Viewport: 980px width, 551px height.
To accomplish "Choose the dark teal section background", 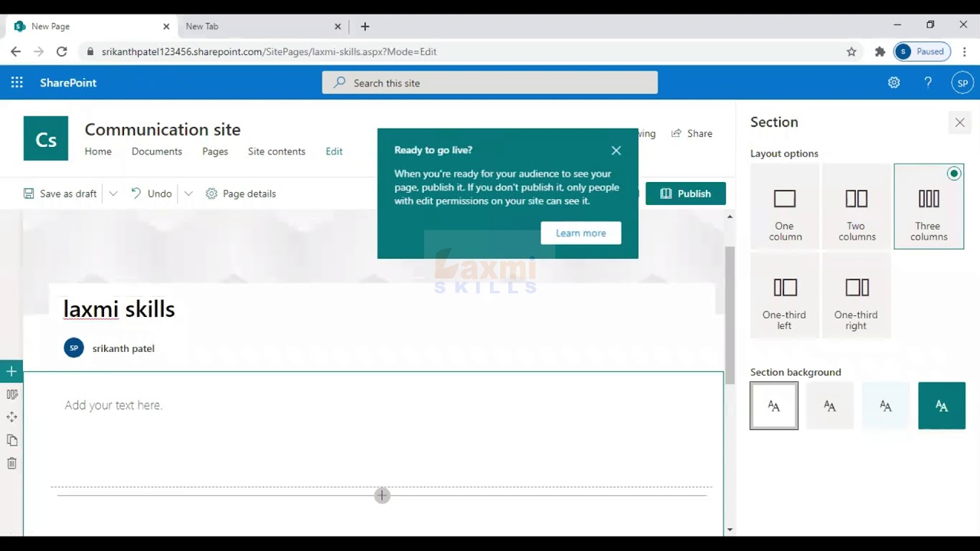I will (x=942, y=406).
